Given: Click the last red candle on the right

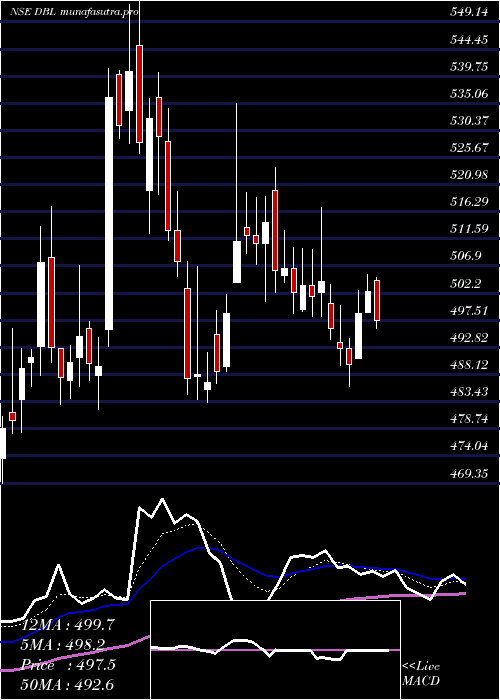Looking at the screenshot, I should pos(377,300).
